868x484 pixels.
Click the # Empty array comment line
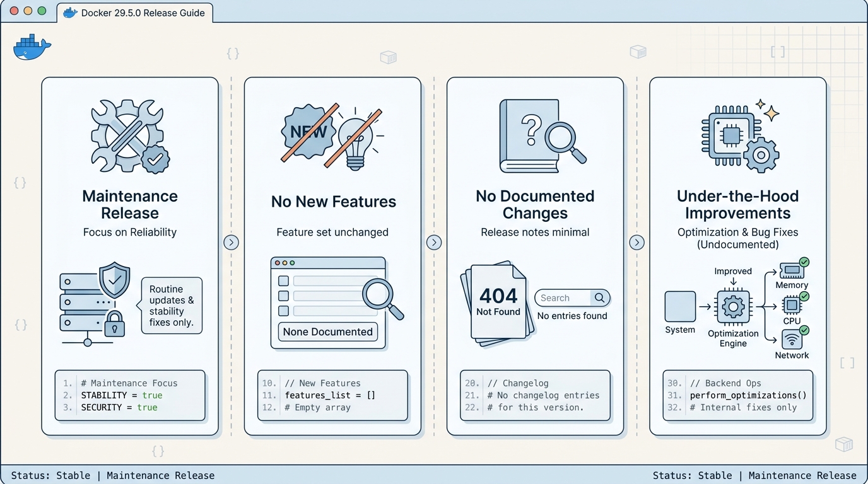pyautogui.click(x=317, y=407)
